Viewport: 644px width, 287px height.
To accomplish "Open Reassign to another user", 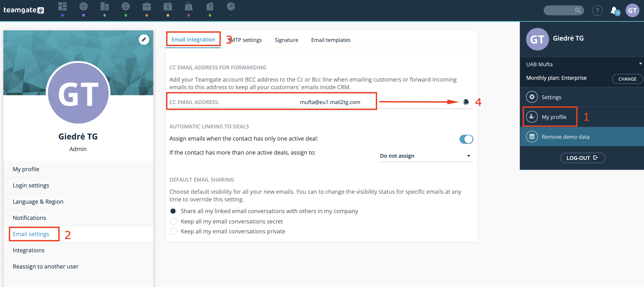I will (x=79, y=266).
